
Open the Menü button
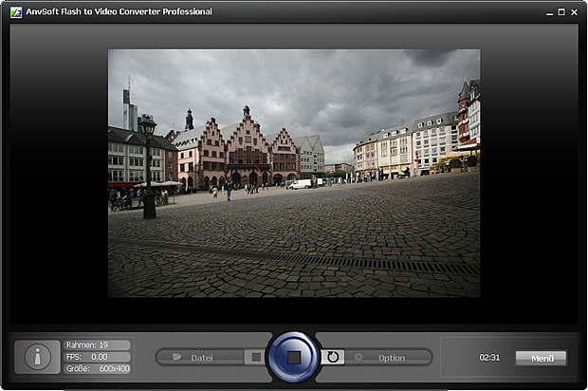(x=541, y=359)
